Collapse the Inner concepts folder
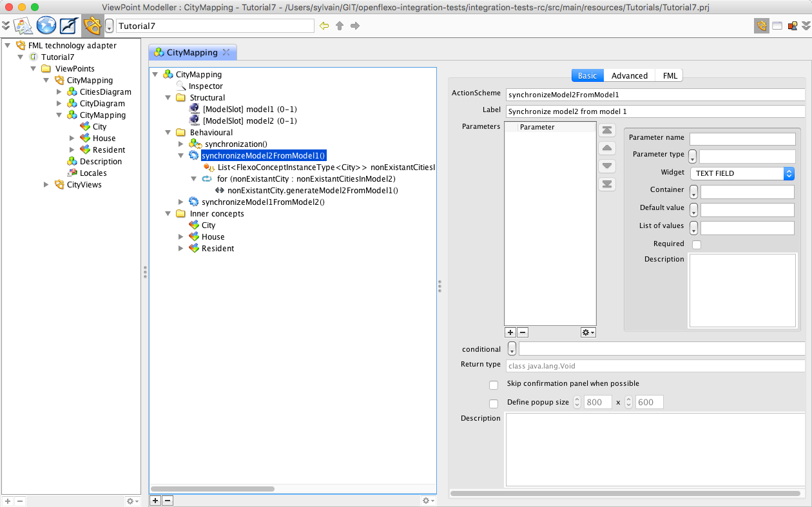Screen dimensions: 812x507 click(168, 213)
